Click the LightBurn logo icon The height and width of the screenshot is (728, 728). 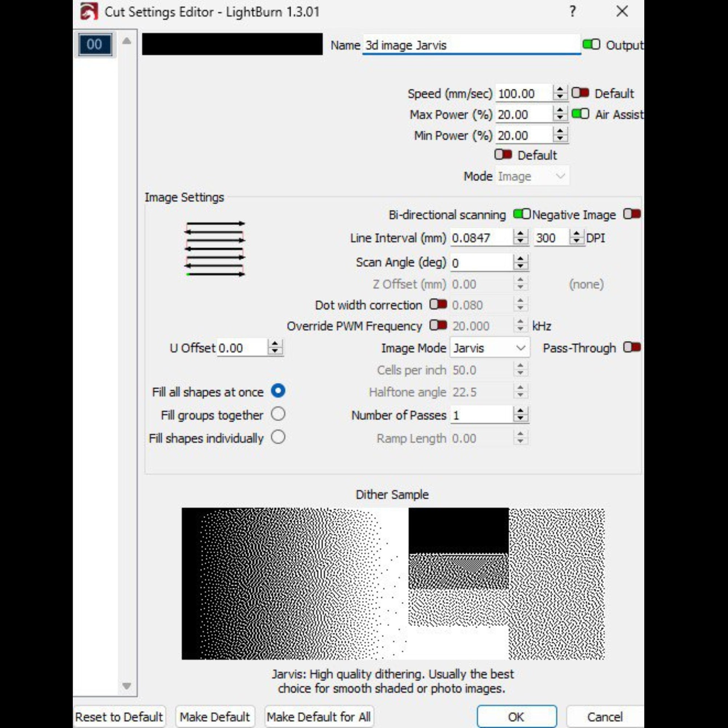click(89, 11)
